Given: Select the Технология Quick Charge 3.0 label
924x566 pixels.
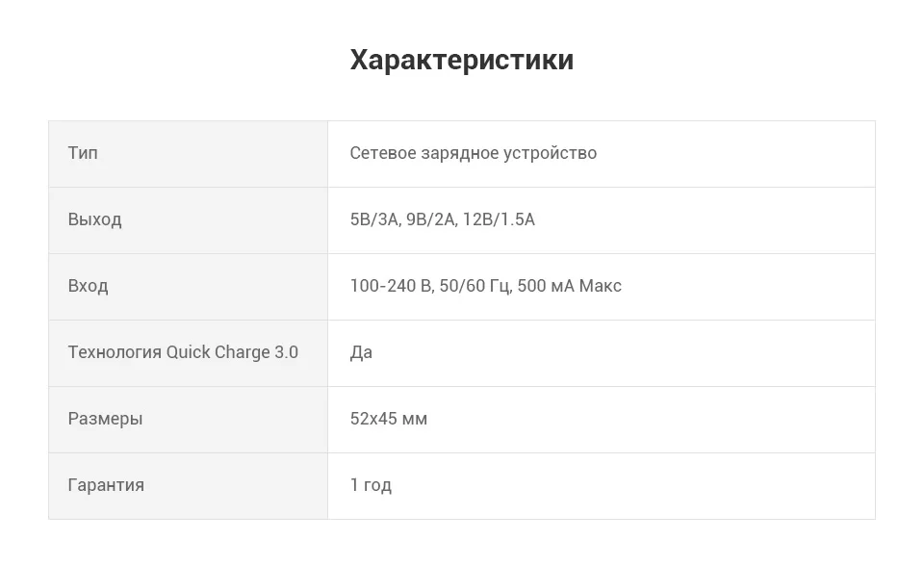Looking at the screenshot, I should (183, 352).
